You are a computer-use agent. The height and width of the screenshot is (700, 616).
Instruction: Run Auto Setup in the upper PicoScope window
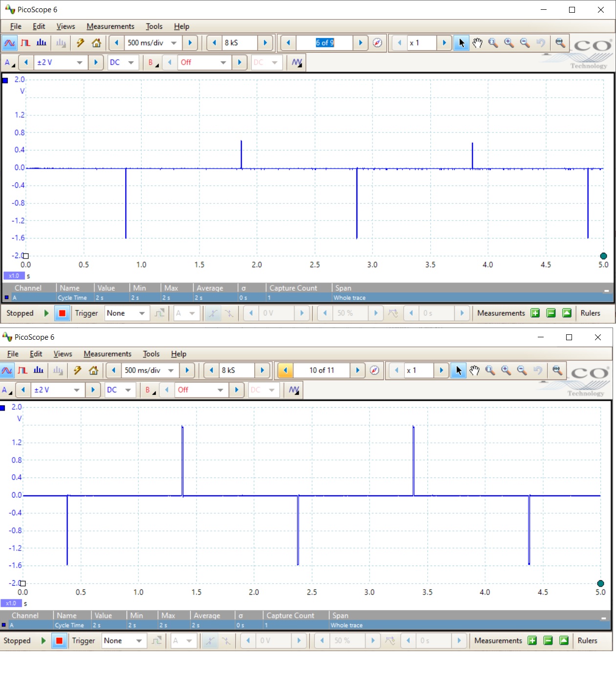pyautogui.click(x=80, y=43)
